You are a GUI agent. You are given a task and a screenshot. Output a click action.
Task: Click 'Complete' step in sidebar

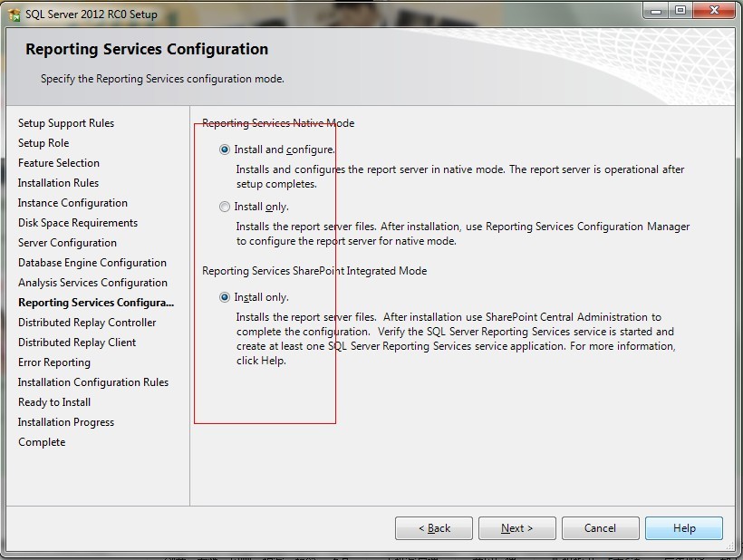click(x=42, y=442)
